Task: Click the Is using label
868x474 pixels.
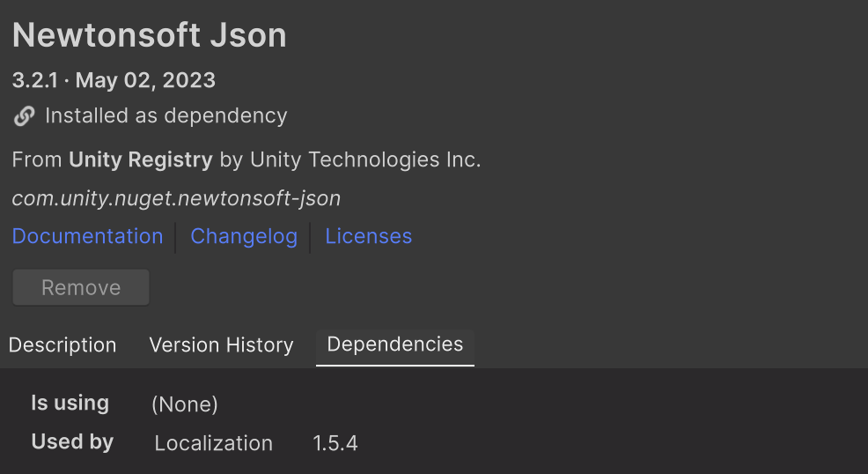Action: pos(70,404)
